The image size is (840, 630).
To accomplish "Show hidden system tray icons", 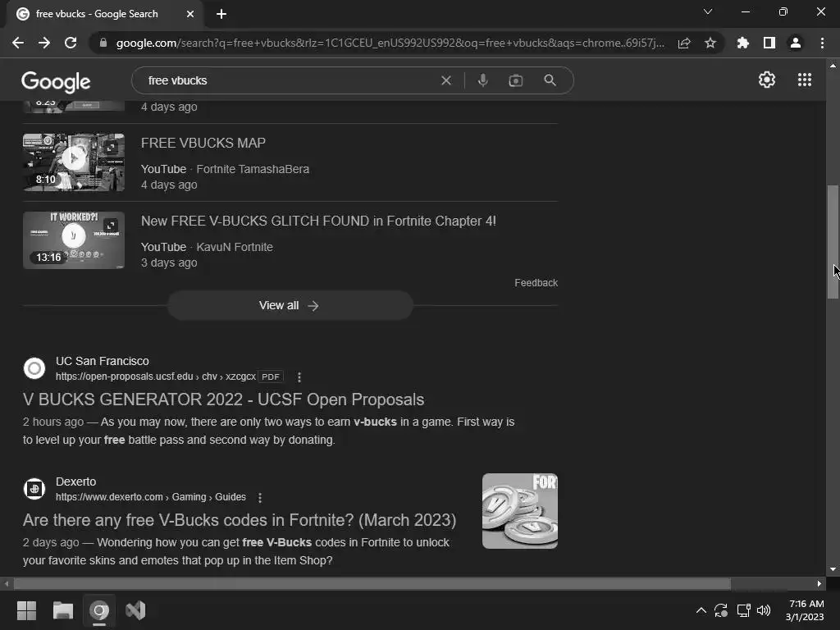I will [701, 610].
